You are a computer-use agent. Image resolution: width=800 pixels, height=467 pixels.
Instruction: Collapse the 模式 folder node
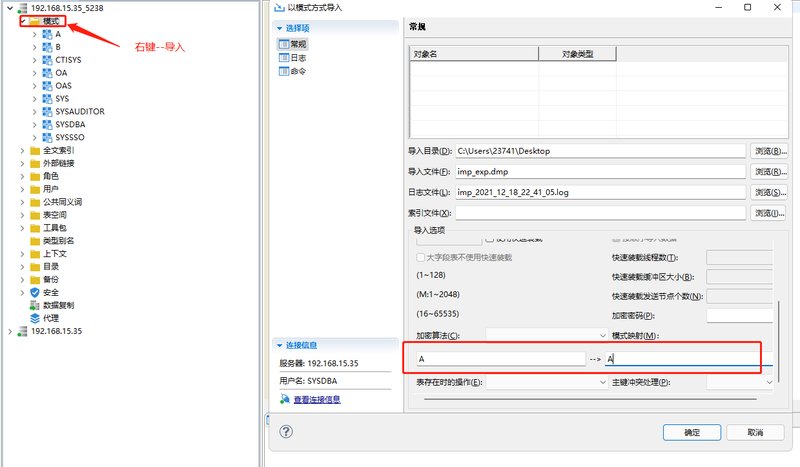point(23,21)
